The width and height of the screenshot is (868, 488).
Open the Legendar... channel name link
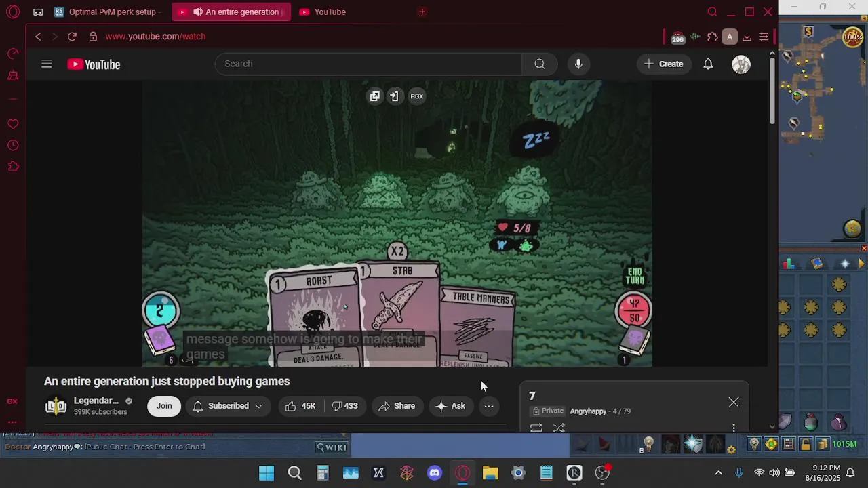coord(96,401)
